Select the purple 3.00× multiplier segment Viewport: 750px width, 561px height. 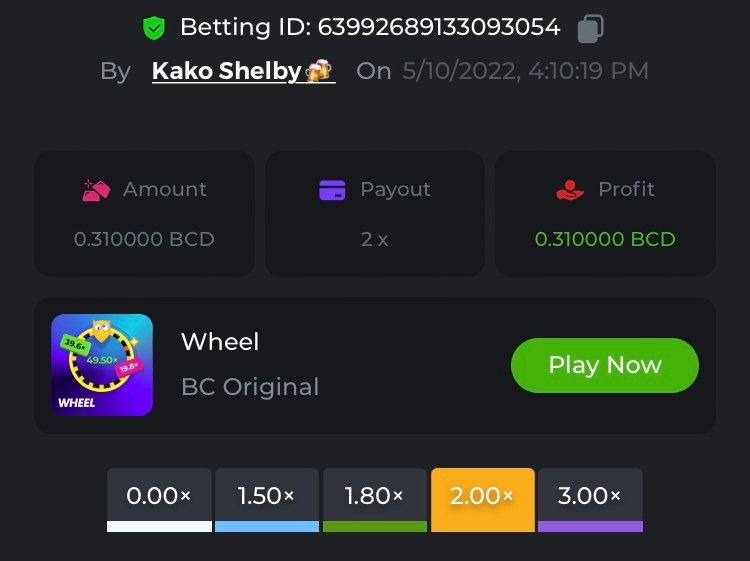coord(590,498)
